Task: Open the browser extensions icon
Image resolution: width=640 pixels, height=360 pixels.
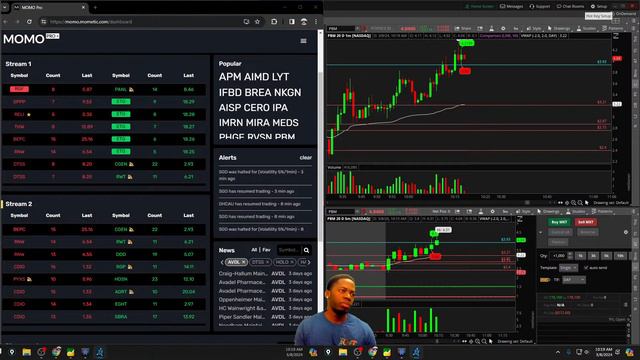Action: (x=274, y=22)
